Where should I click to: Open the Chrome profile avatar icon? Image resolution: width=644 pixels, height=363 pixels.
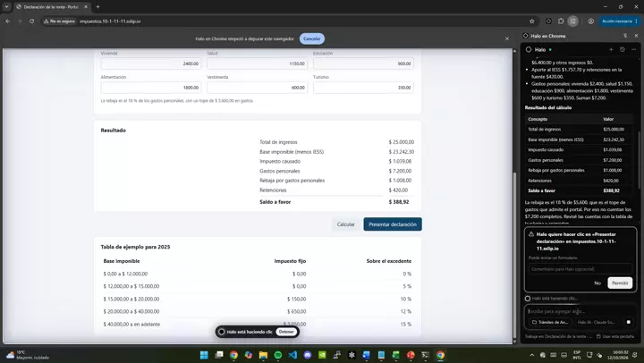[590, 21]
